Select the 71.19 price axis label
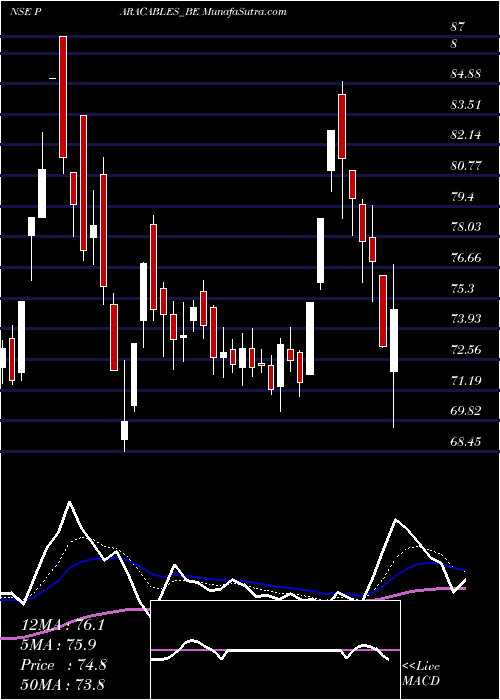 click(466, 380)
